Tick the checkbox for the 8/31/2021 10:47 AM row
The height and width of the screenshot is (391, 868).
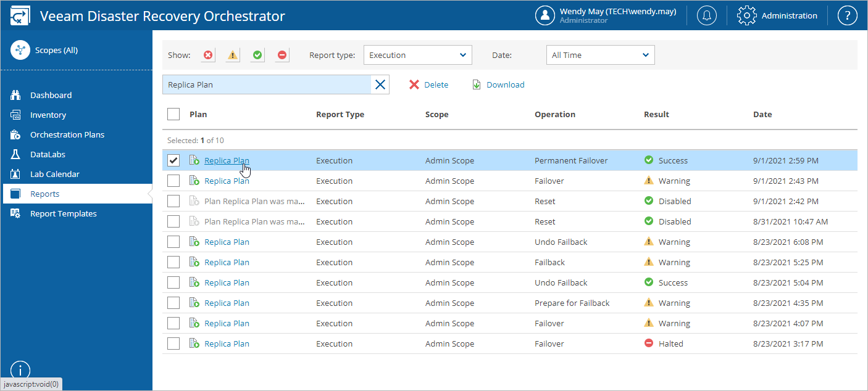173,221
